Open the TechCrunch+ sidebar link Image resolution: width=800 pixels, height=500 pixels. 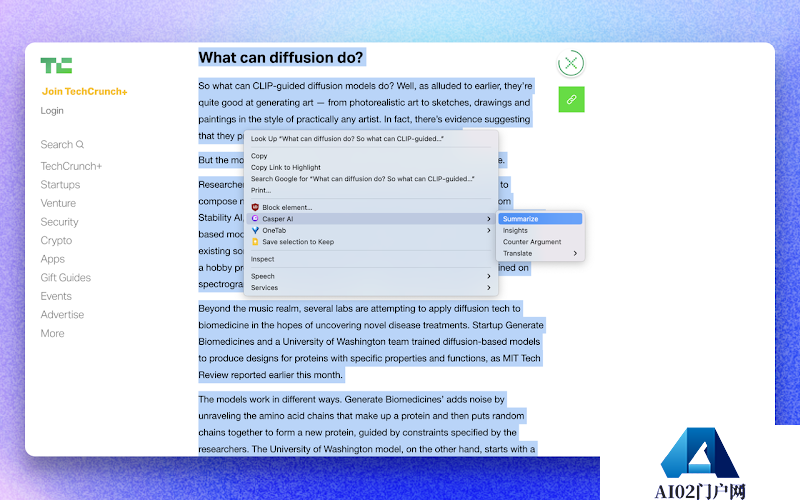pos(71,166)
